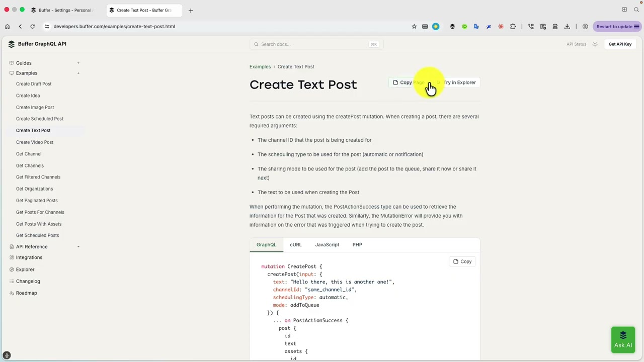Click the green extension icon in toolbar
The width and height of the screenshot is (644, 362).
[464, 27]
